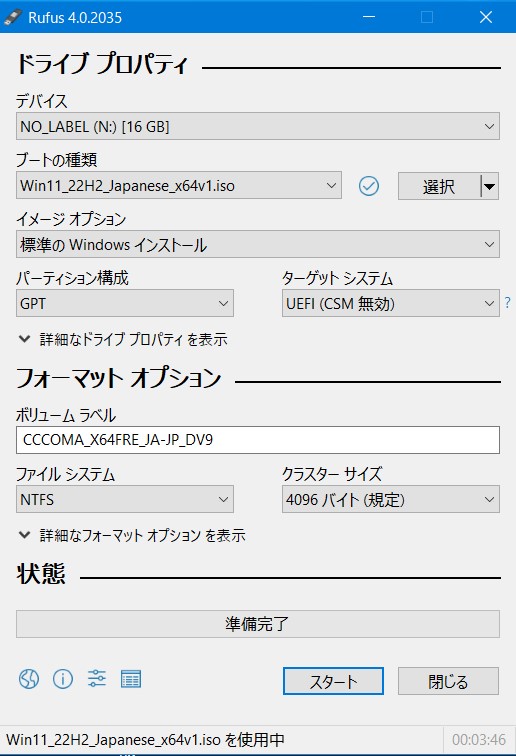Open the クラスター サイズ dropdown
This screenshot has height=756, width=516.
391,499
